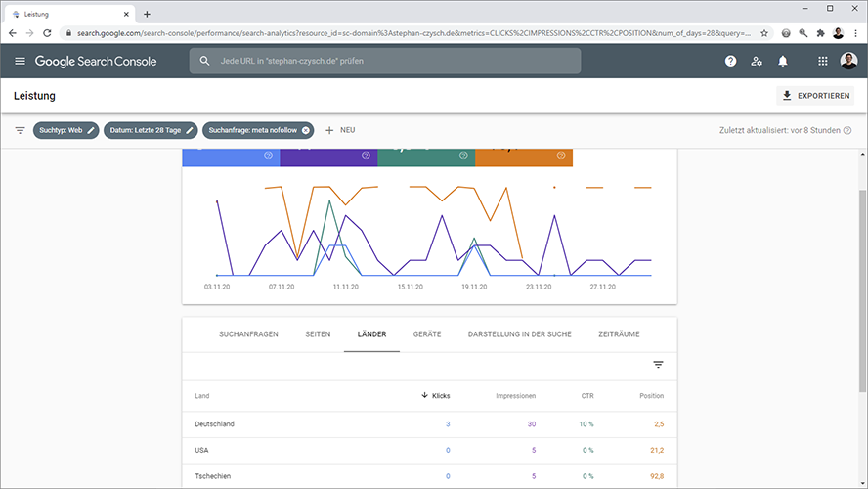Select the Tschechien row
Viewport: 868px width, 489px height.
point(429,476)
